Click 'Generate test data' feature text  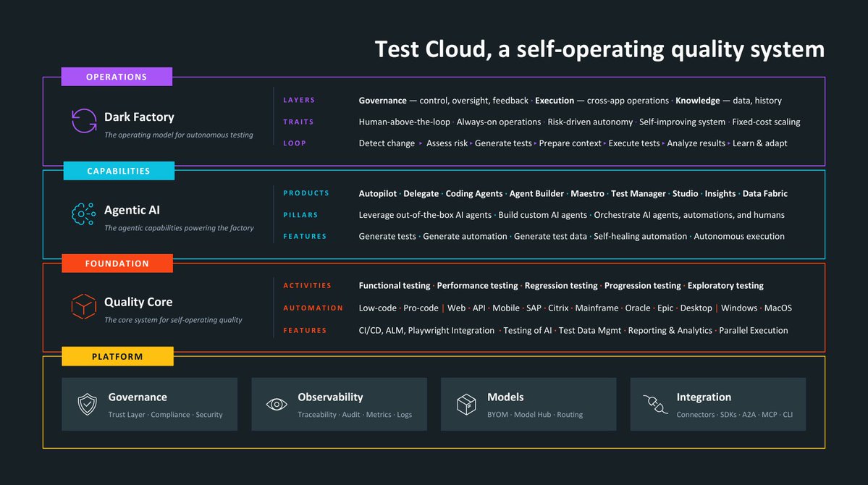(550, 237)
